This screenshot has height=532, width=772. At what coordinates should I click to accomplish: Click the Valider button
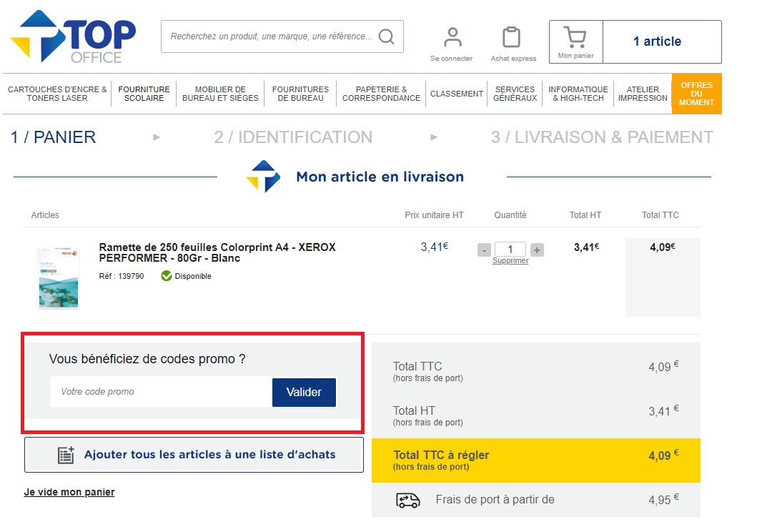coord(304,393)
